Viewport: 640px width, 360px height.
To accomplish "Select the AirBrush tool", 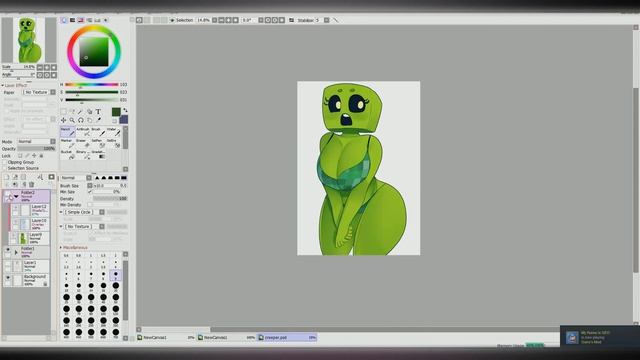I will coord(83,131).
